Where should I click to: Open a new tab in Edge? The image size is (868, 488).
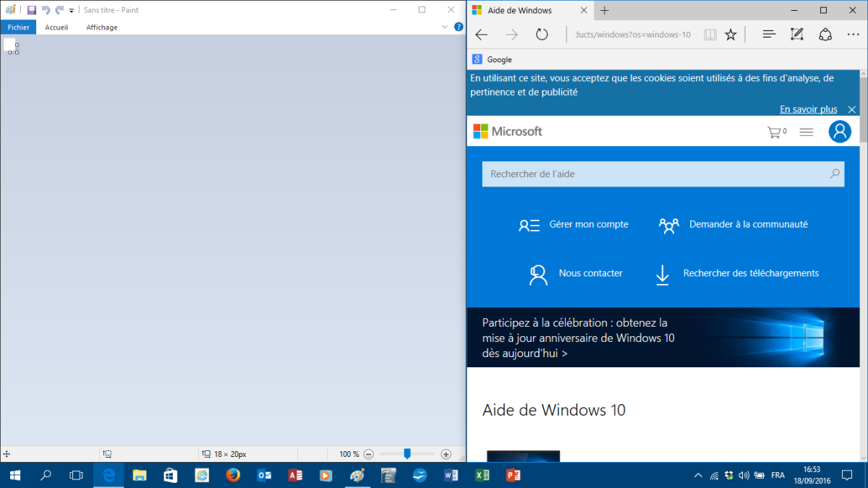coord(605,10)
